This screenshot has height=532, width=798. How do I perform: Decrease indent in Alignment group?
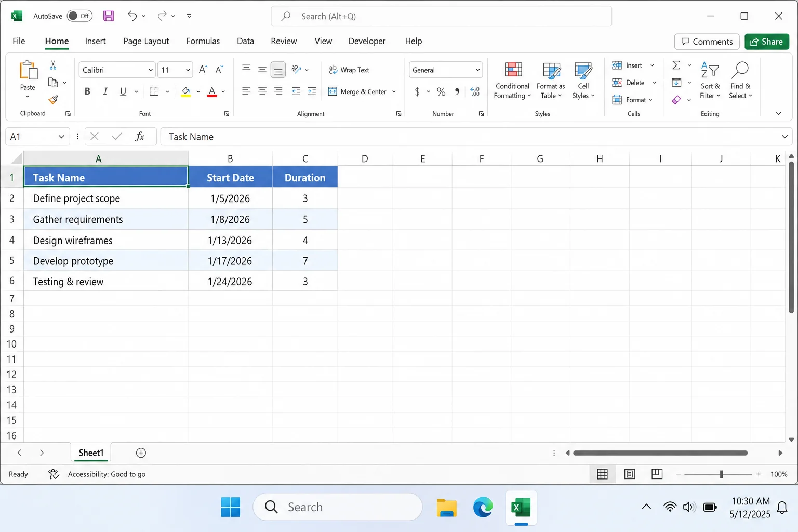point(296,91)
